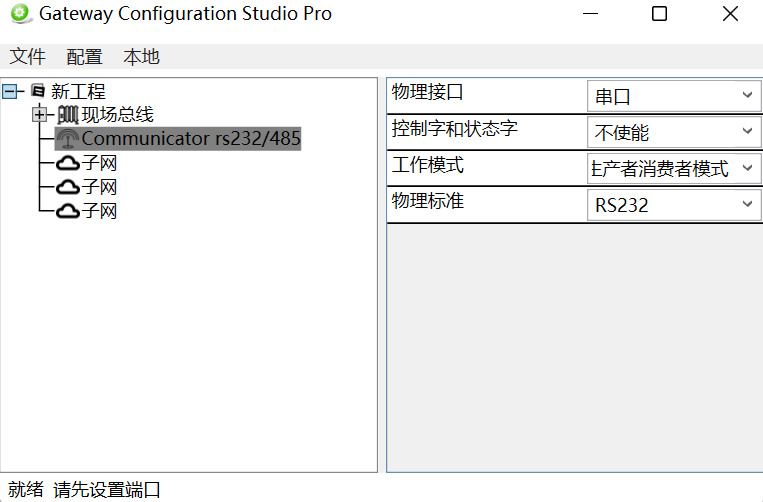Click the 新工程 project node icon
The height and width of the screenshot is (502, 763).
[x=39, y=91]
